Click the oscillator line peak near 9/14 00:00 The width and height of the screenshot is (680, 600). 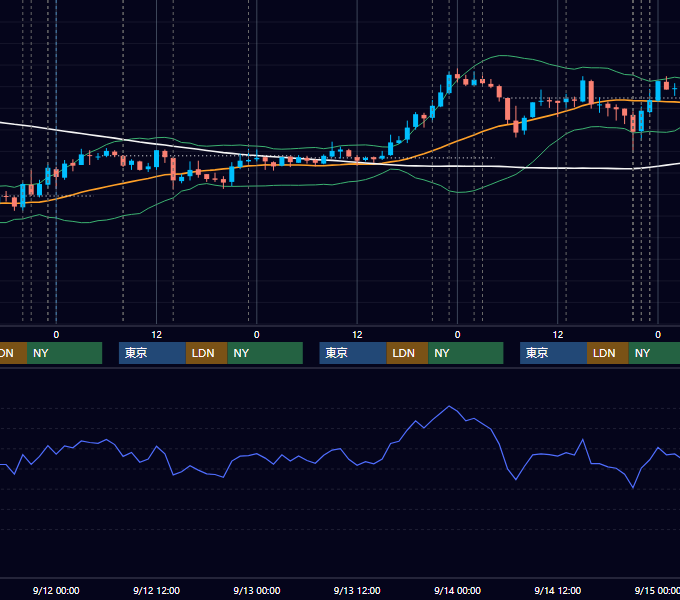[449, 406]
